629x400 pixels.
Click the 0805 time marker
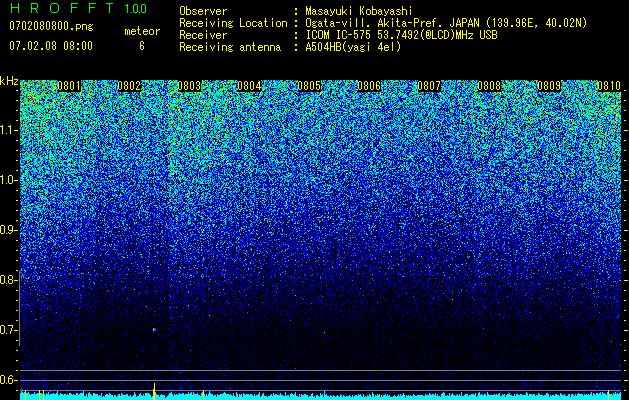pos(309,86)
